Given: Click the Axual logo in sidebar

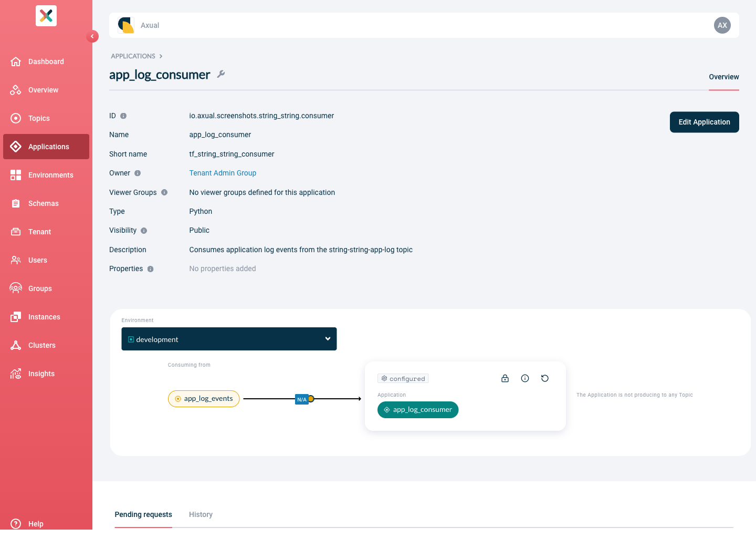Looking at the screenshot, I should (46, 16).
